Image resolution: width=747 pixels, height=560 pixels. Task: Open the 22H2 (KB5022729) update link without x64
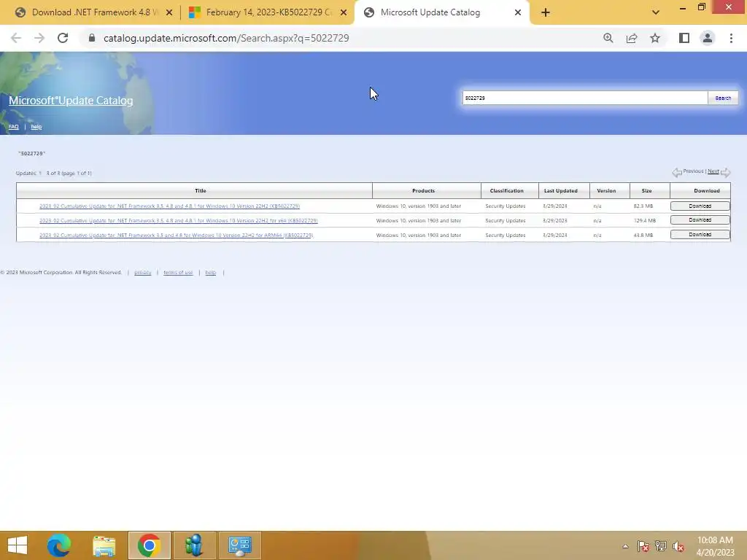[x=169, y=206]
